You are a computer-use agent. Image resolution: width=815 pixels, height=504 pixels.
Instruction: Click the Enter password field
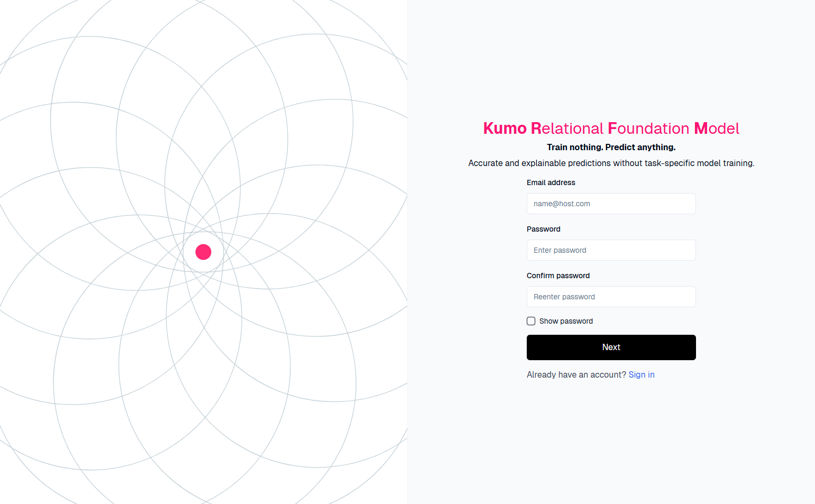(611, 250)
